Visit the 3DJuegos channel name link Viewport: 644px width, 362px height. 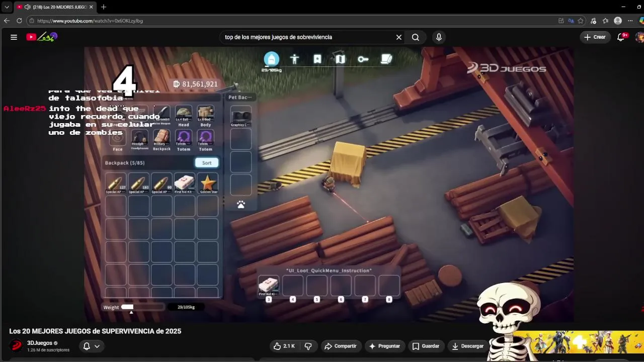point(40,343)
